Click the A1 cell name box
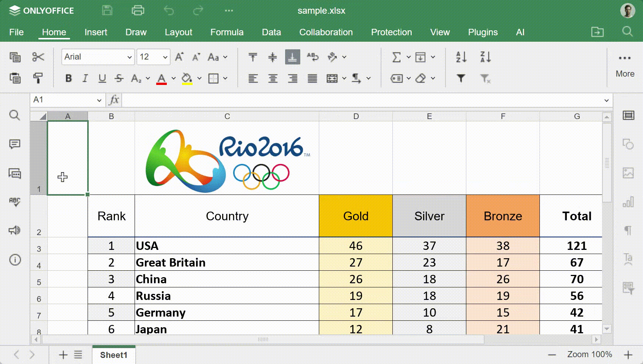 pyautogui.click(x=67, y=100)
